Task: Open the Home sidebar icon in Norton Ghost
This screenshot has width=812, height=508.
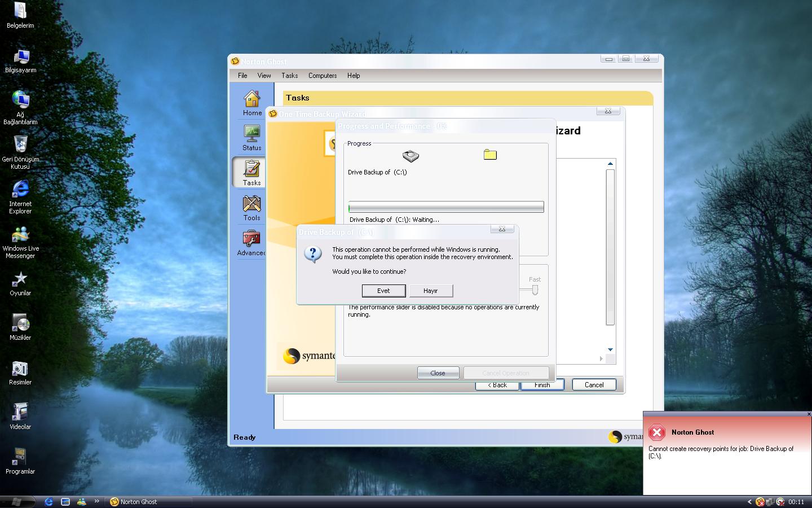Action: pyautogui.click(x=251, y=103)
